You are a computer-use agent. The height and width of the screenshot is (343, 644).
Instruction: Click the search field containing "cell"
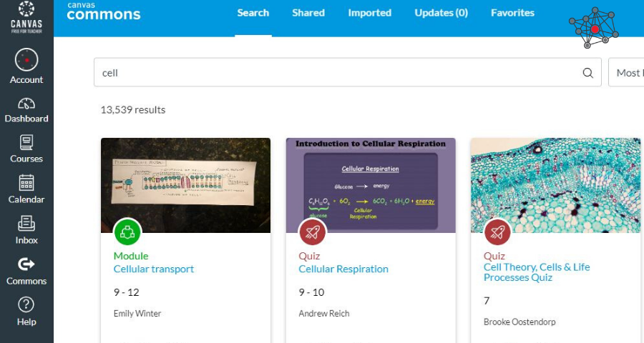(x=336, y=73)
